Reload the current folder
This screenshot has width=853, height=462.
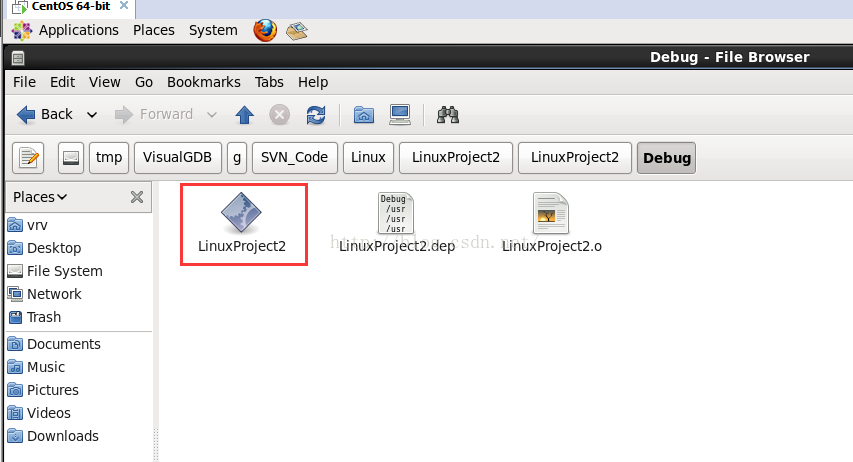[x=316, y=115]
